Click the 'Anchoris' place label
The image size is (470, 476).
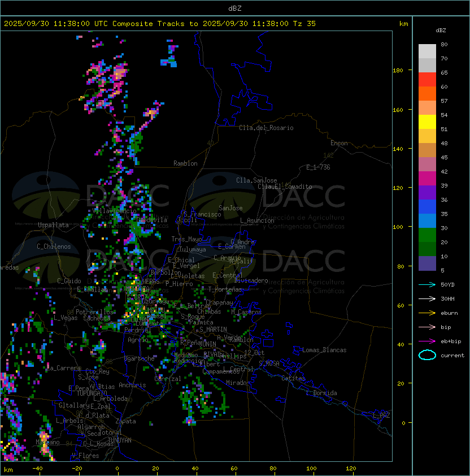(x=132, y=385)
